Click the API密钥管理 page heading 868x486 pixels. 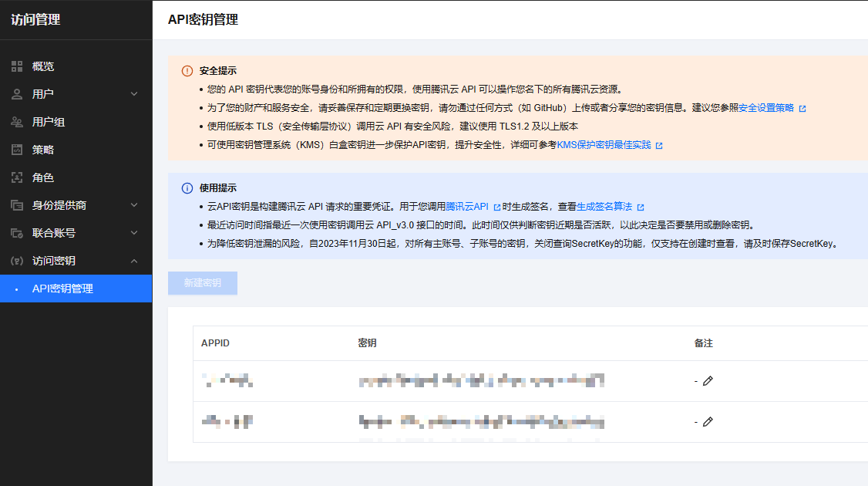coord(204,19)
